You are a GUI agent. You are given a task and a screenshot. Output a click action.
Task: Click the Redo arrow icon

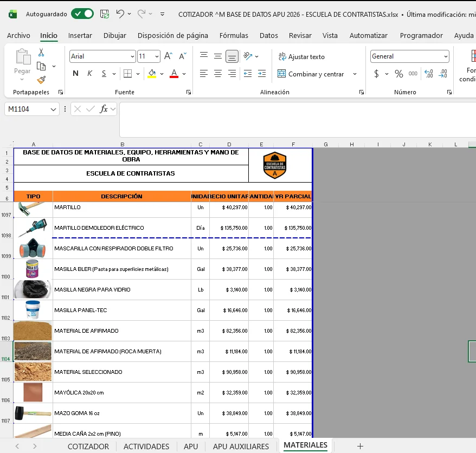point(141,14)
